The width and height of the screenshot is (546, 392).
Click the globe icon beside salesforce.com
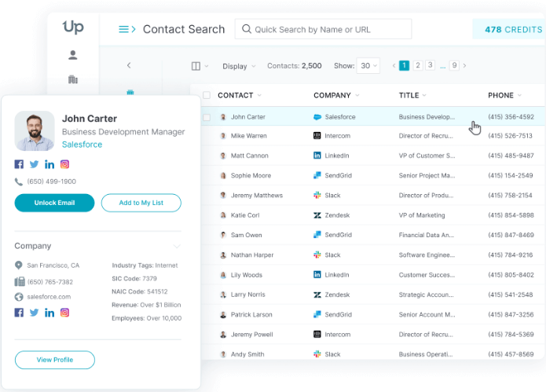19,297
